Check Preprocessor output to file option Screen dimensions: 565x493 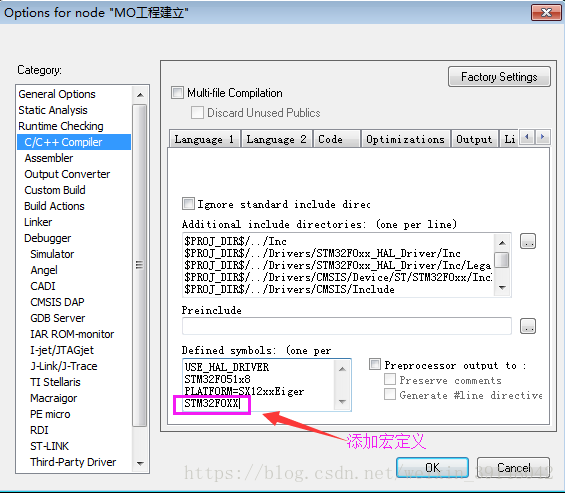375,364
